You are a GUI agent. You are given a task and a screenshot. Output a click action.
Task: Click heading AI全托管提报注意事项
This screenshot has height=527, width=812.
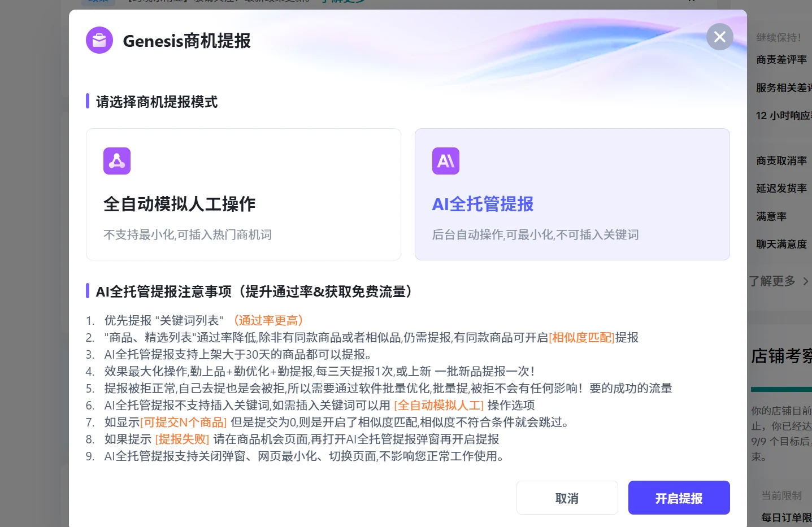(254, 291)
